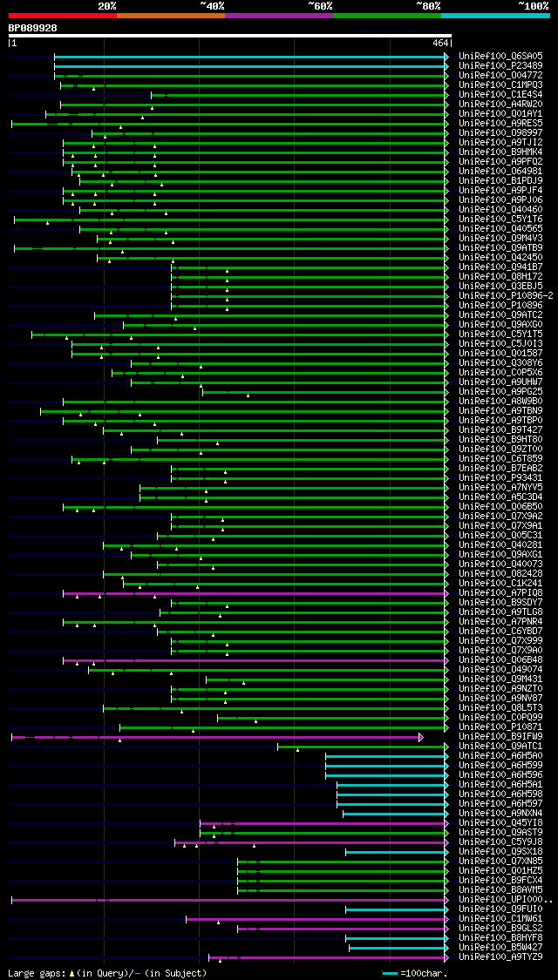Select the UniRef100_A9NXN4 entry

500,813
